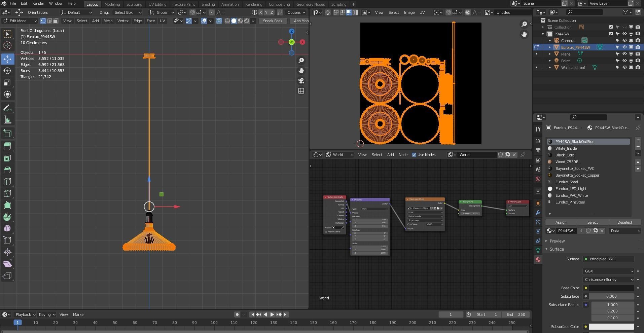The height and width of the screenshot is (333, 644).
Task: Open the GGX distribution dropdown
Action: click(608, 271)
